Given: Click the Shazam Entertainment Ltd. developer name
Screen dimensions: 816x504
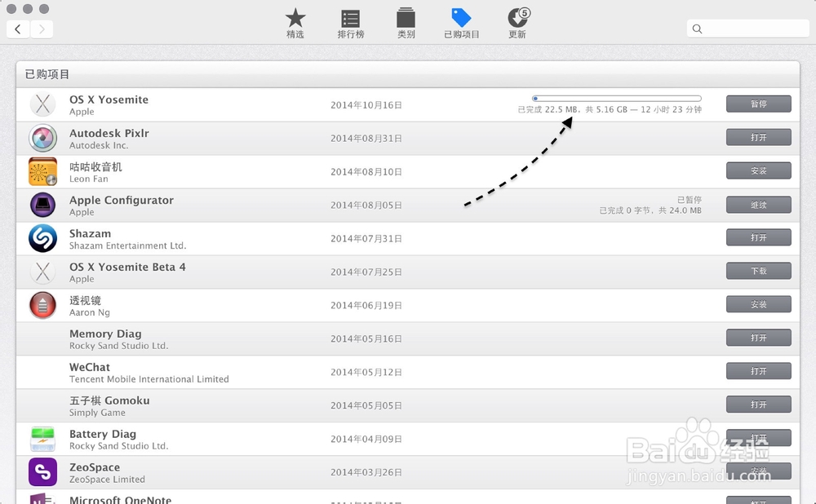Looking at the screenshot, I should point(127,245).
